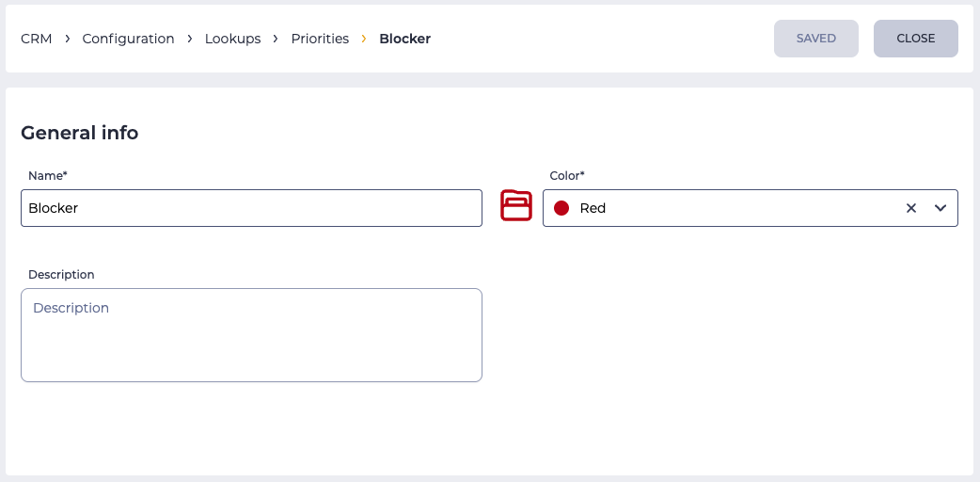Click the chevron between Lookups and Priorities
Screen dimensions: 980x482
[276, 39]
